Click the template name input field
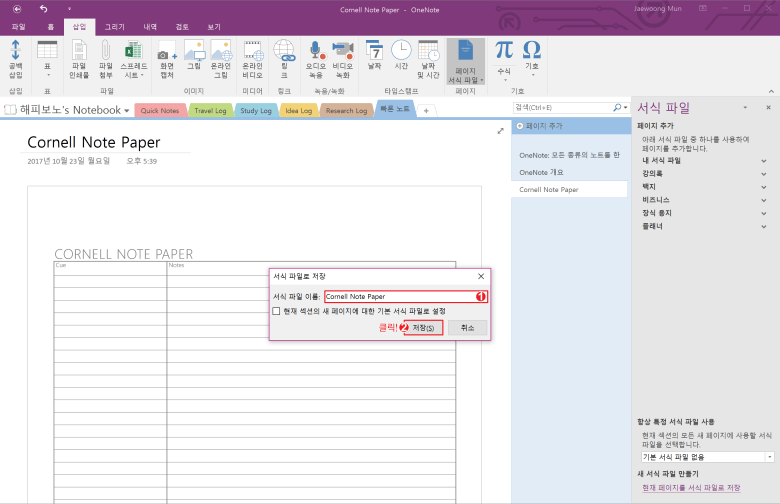Viewport: 780px width, 504px height. (406, 297)
